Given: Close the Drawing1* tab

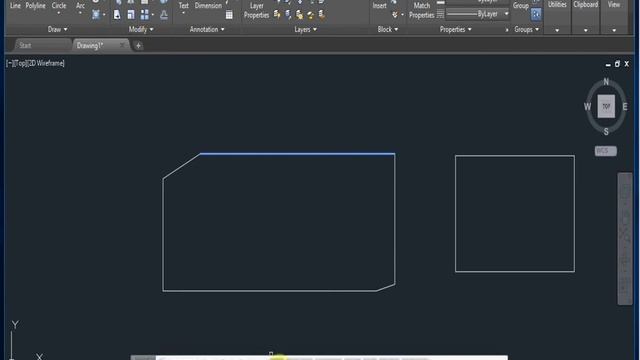Looking at the screenshot, I should tap(122, 45).
